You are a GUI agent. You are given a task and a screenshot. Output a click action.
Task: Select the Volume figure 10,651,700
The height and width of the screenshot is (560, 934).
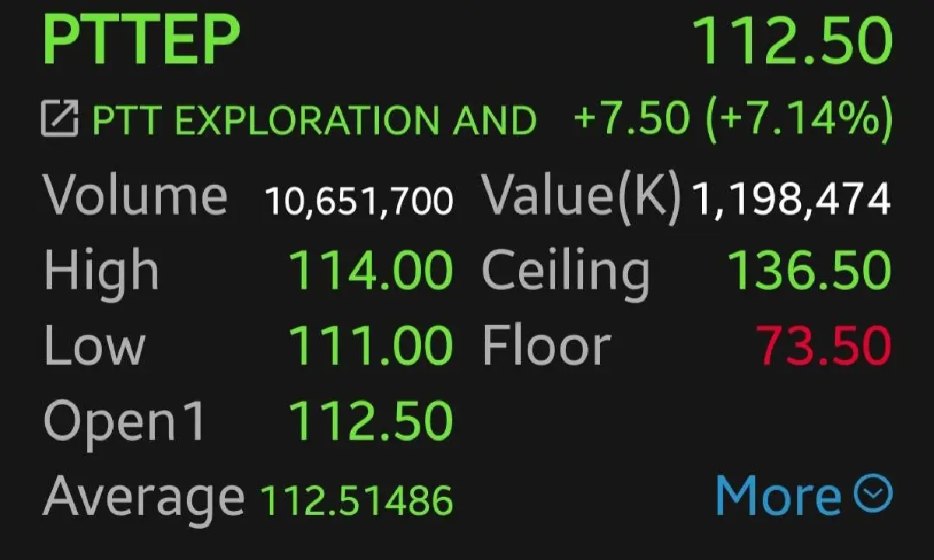359,201
